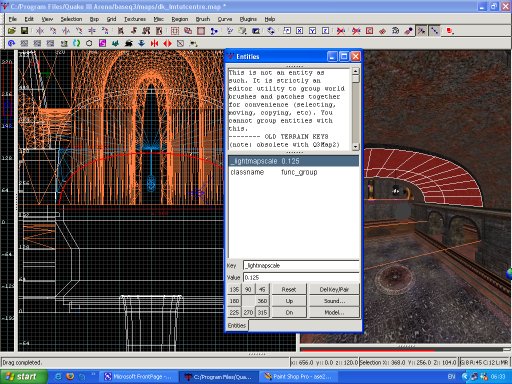Toggle the Scale Y lock icon

313,31
